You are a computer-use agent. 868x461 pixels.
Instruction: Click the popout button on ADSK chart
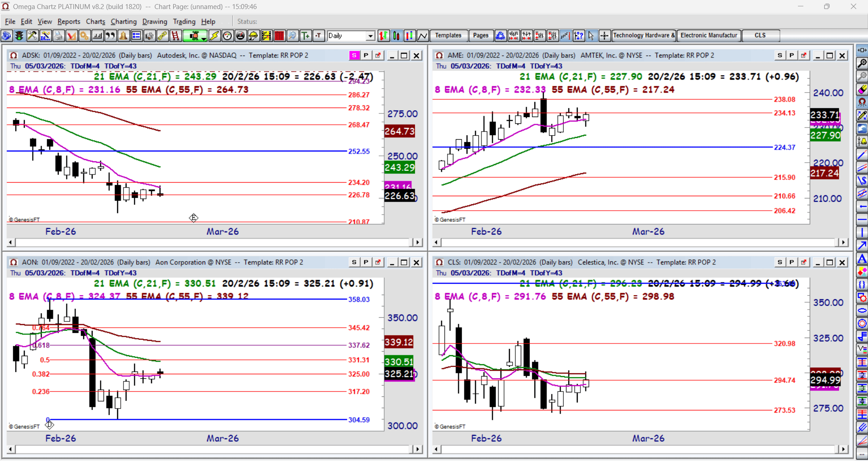(378, 55)
